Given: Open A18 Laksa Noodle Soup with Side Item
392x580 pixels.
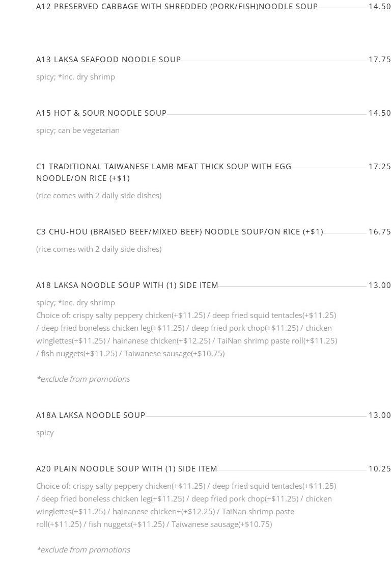Looking at the screenshot, I should pos(127,285).
